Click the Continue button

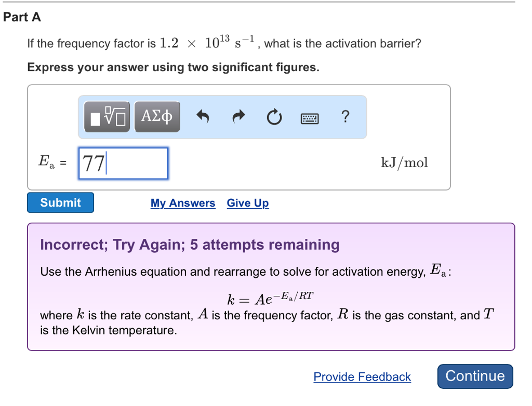(474, 376)
